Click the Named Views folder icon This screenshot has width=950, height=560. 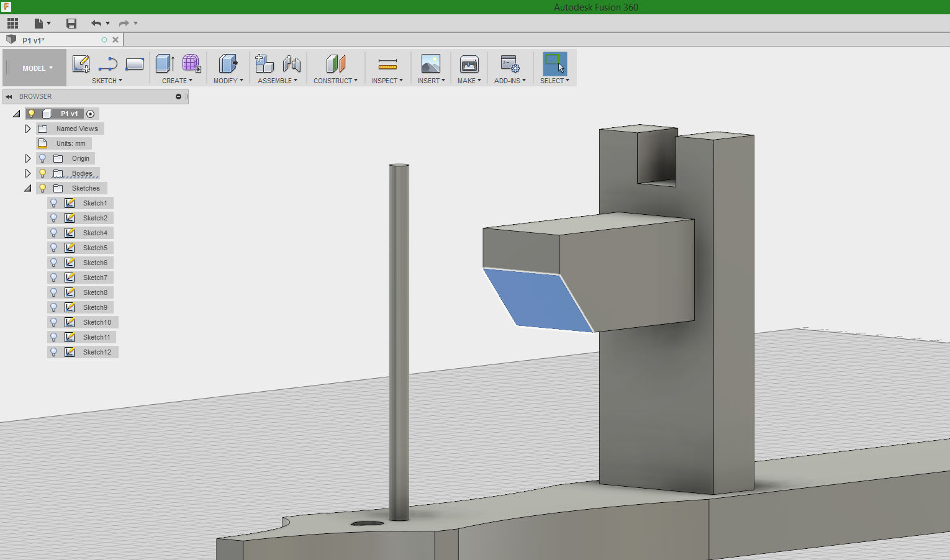43,129
